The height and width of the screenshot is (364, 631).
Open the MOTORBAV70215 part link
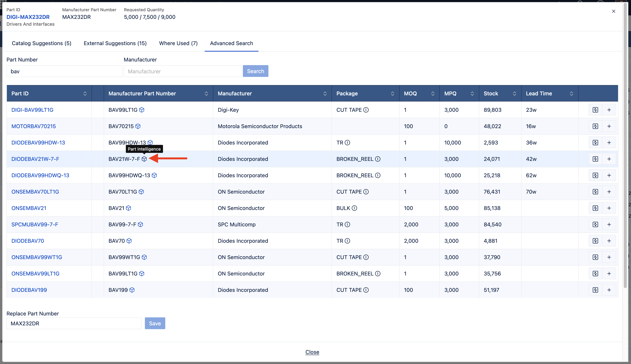34,126
